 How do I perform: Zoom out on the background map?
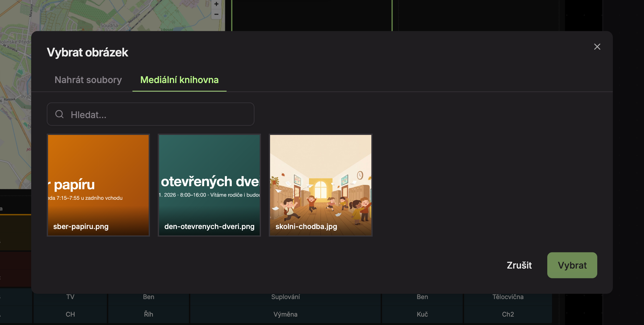216,14
